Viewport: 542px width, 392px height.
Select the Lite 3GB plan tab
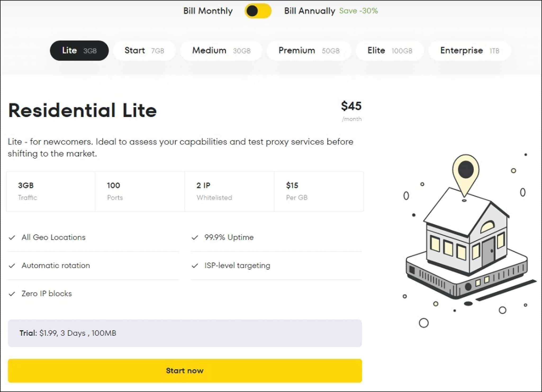tap(79, 50)
